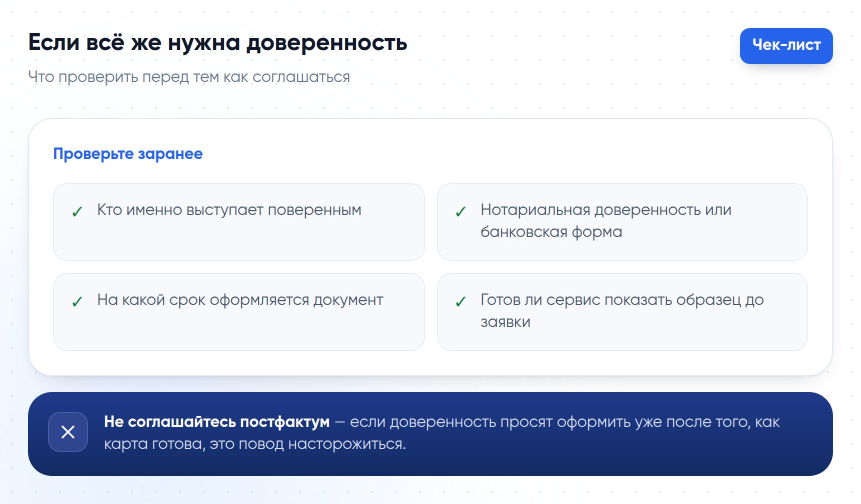Screen dimensions: 861x504
Task: Click checkmark beside Кто именно выступает поверенным
Action: (x=77, y=212)
